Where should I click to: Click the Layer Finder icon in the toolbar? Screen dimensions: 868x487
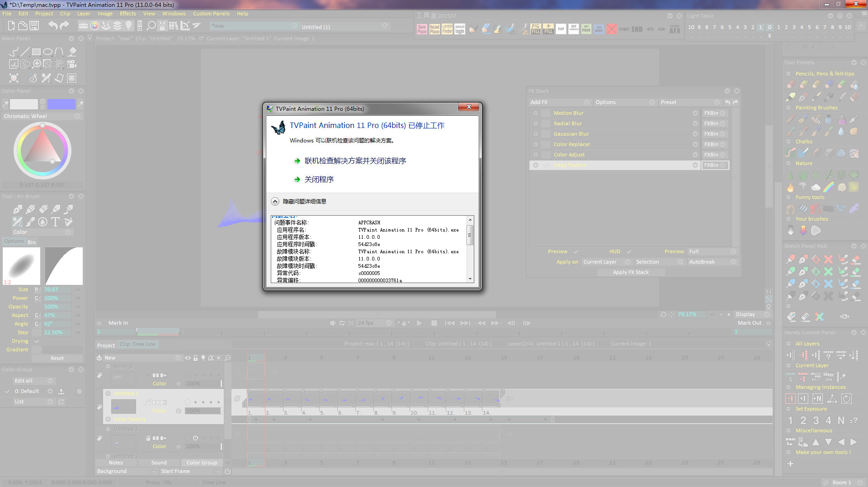click(x=447, y=29)
